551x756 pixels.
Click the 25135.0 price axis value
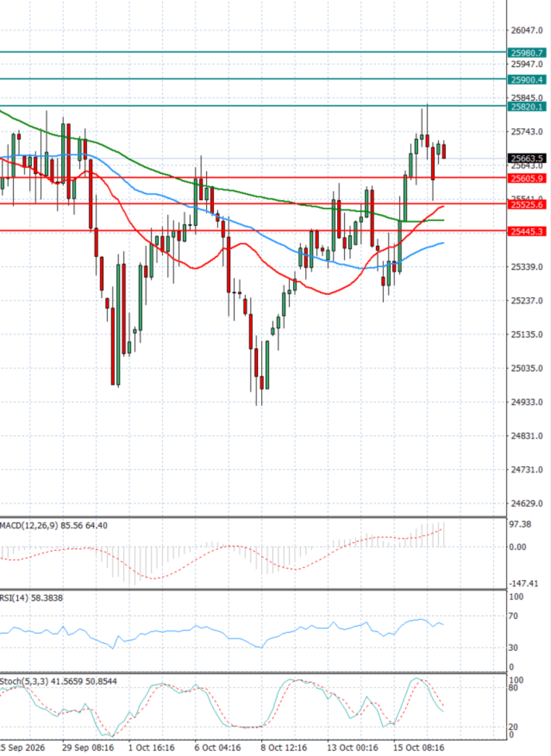(x=527, y=334)
